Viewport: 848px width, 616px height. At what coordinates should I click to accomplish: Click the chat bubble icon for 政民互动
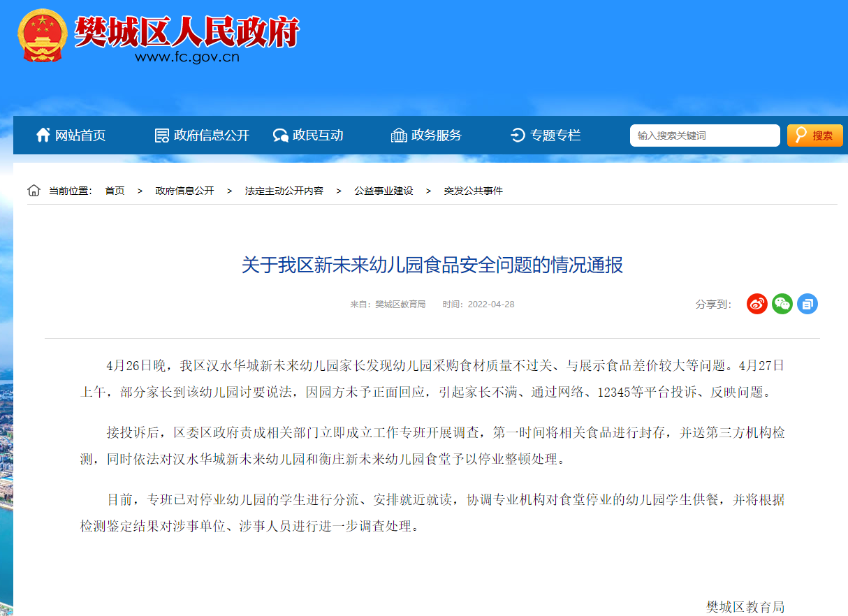click(281, 135)
